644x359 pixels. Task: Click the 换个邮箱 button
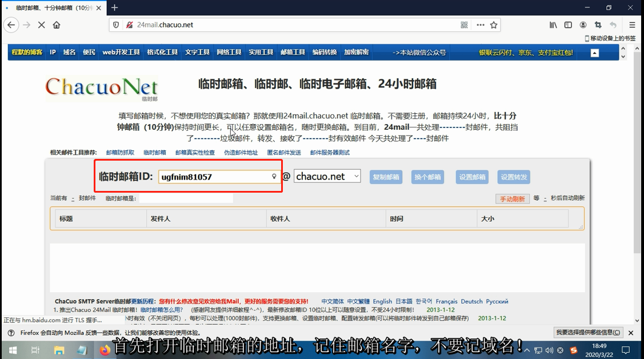click(x=427, y=177)
